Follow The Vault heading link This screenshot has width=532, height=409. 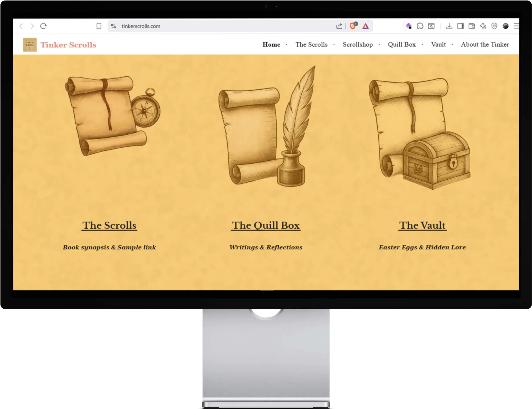coord(422,225)
